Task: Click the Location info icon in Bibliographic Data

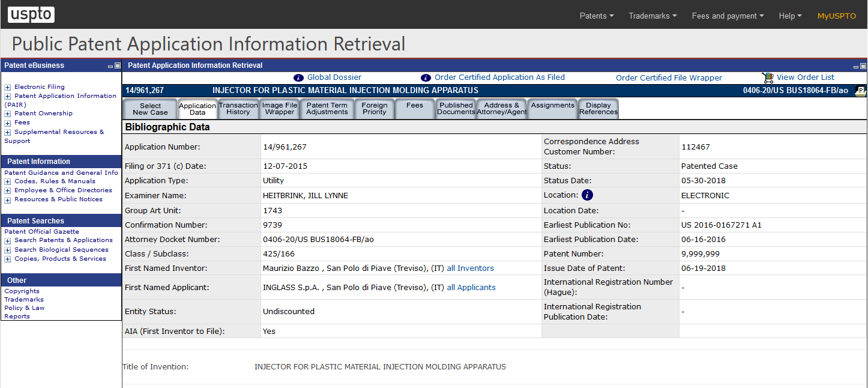Action: (x=587, y=195)
